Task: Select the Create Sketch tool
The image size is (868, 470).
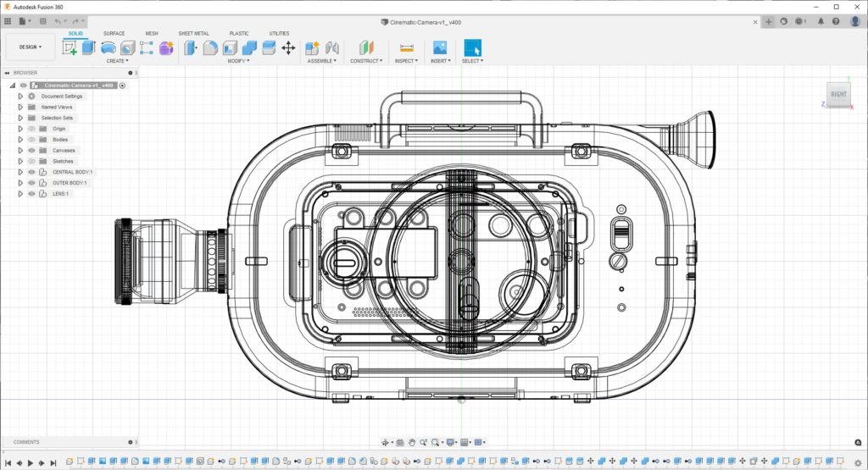Action: [x=70, y=47]
